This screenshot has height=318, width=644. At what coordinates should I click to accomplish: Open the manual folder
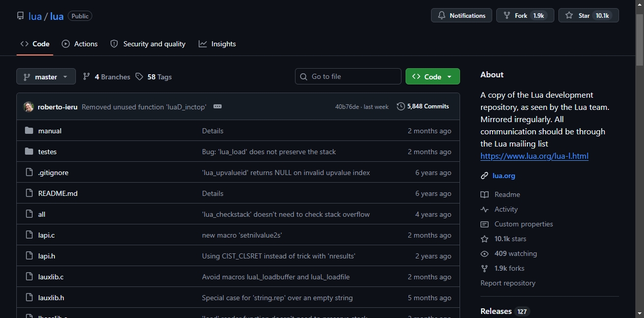click(50, 131)
